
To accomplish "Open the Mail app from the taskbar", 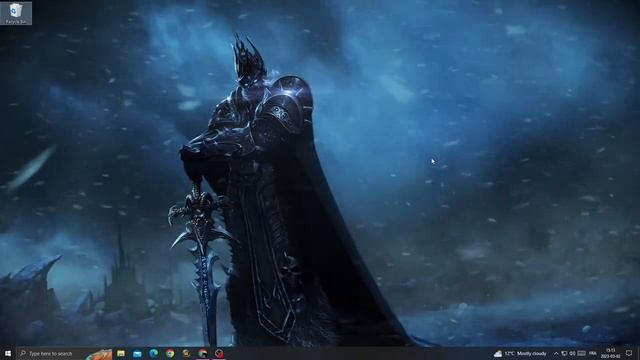I will [137, 353].
